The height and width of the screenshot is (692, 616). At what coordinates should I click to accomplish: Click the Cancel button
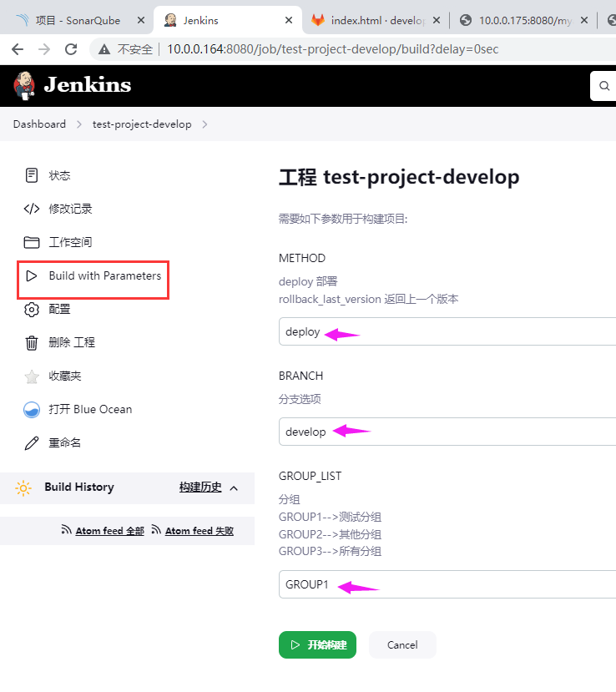402,644
